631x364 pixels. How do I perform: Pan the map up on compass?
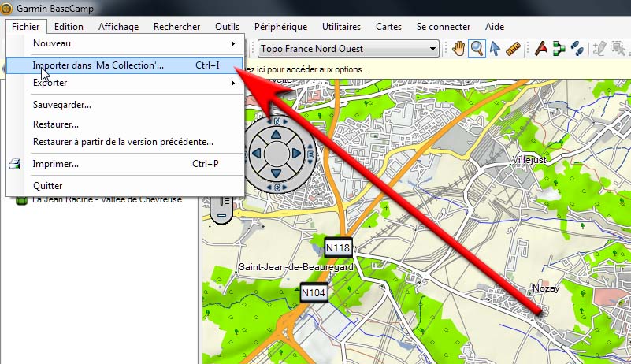[x=276, y=135]
